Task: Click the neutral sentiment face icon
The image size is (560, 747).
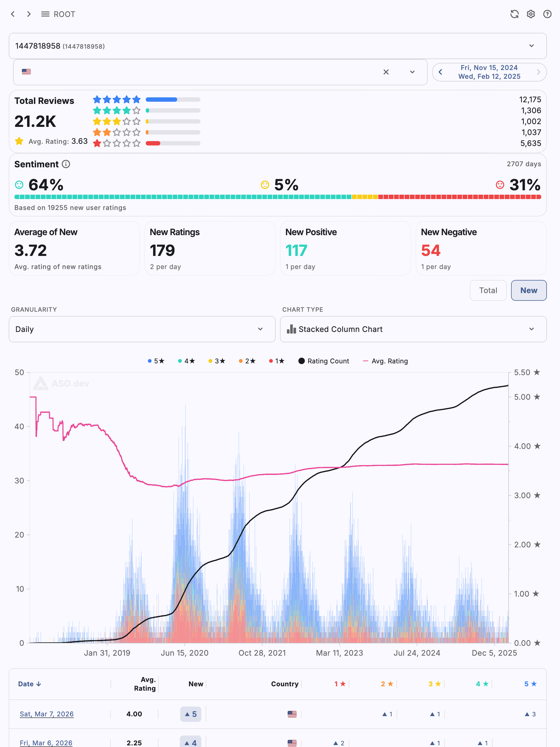Action: 265,185
